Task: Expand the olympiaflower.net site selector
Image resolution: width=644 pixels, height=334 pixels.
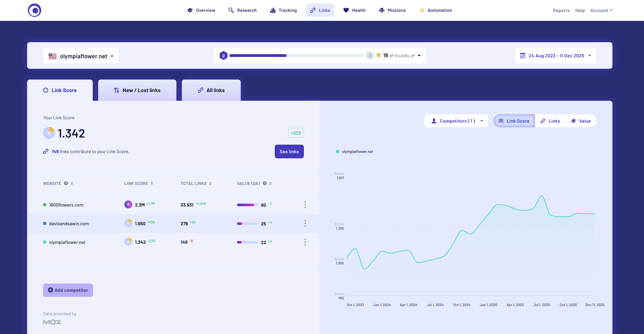Action: click(81, 56)
